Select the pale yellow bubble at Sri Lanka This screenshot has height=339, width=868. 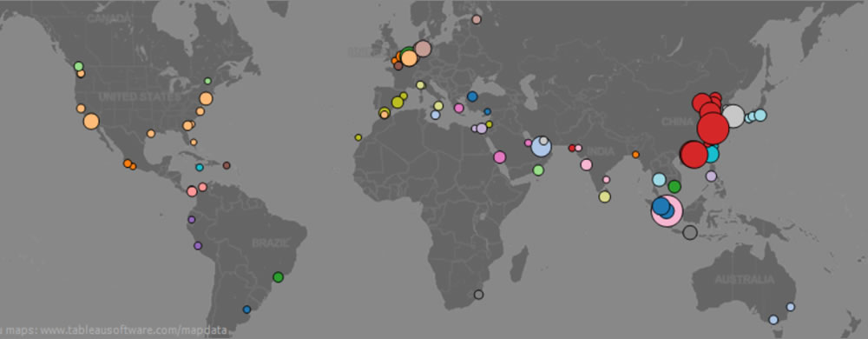coord(604,196)
